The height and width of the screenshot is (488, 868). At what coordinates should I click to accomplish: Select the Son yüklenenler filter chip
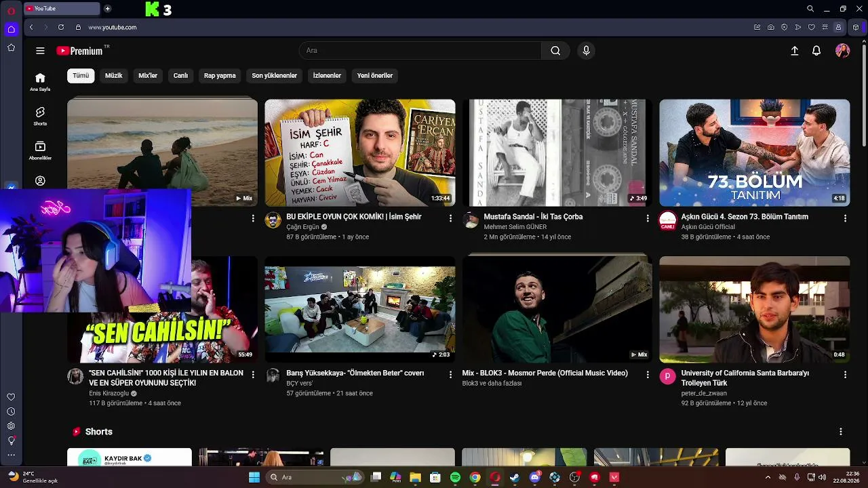pyautogui.click(x=275, y=76)
